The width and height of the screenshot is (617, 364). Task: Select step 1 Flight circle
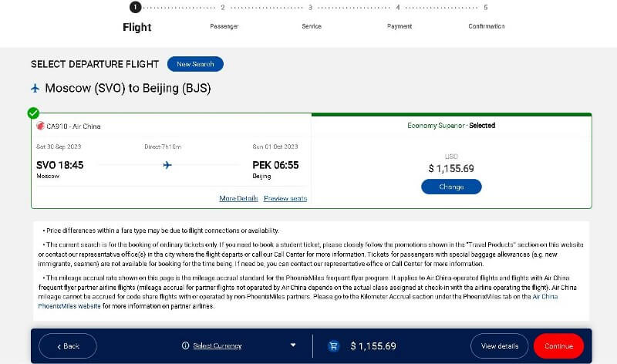[136, 7]
